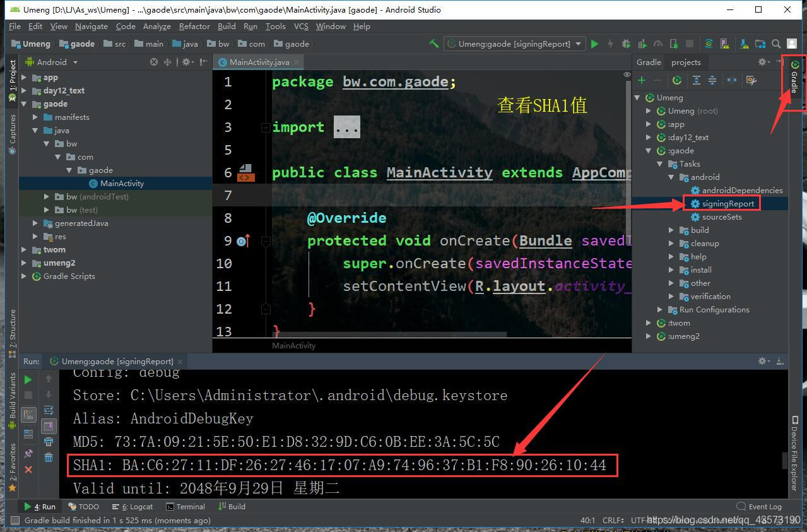
Task: Expand the collapsed import block in editor
Action: 266,127
